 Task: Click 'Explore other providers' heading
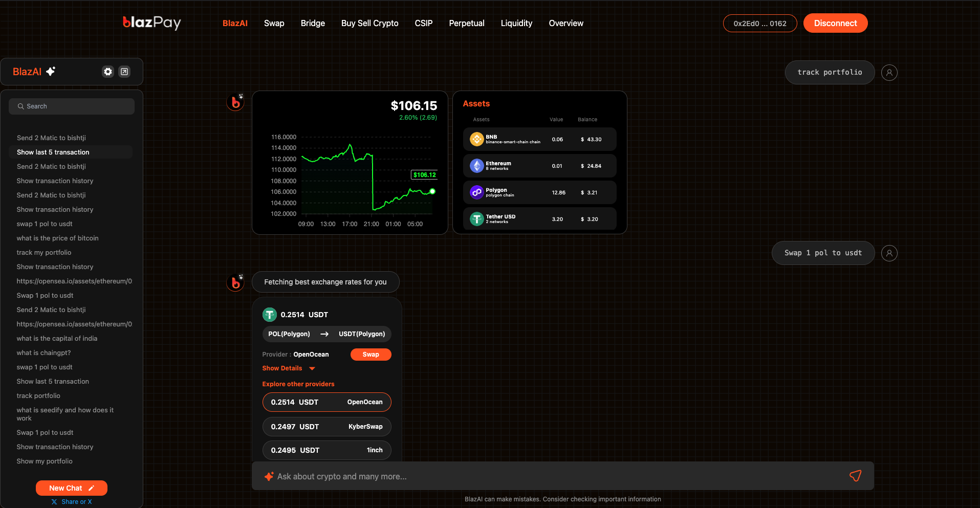(298, 384)
